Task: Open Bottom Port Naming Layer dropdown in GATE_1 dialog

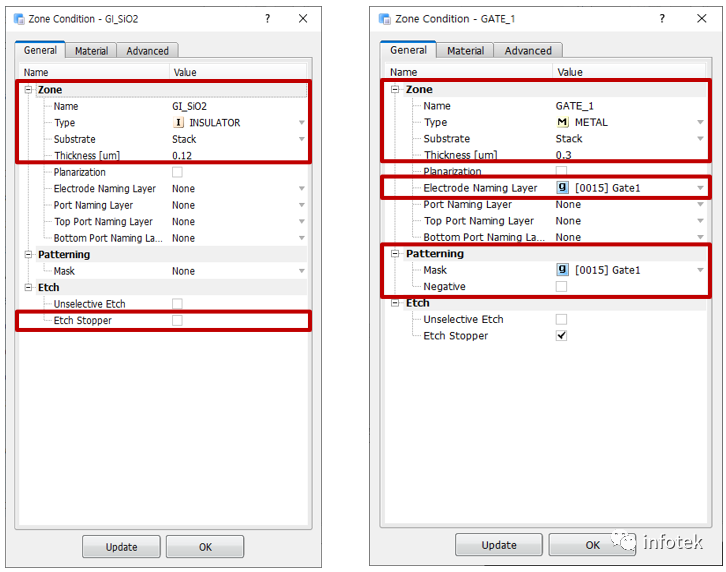Action: [700, 237]
